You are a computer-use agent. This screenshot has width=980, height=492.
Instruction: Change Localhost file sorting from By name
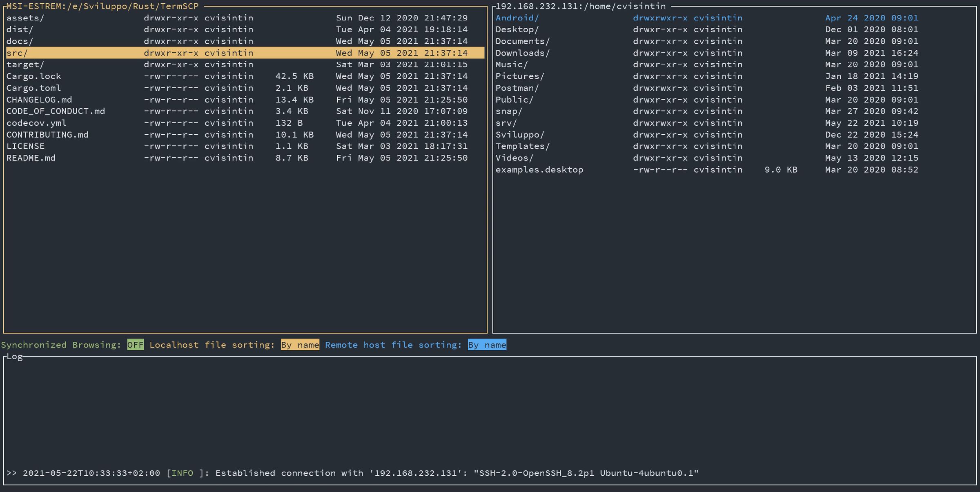point(300,345)
